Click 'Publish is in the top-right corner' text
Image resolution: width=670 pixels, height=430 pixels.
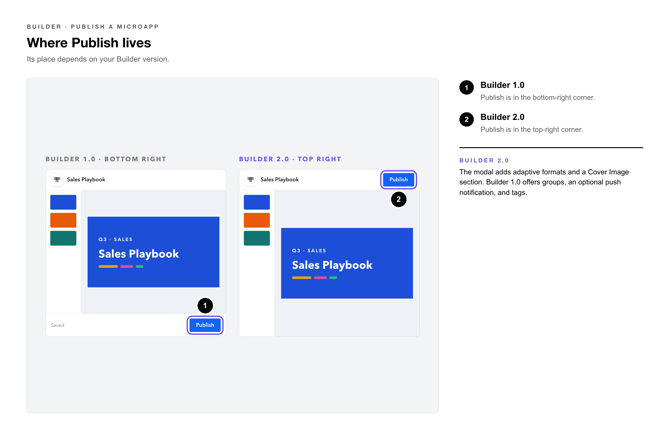[532, 130]
